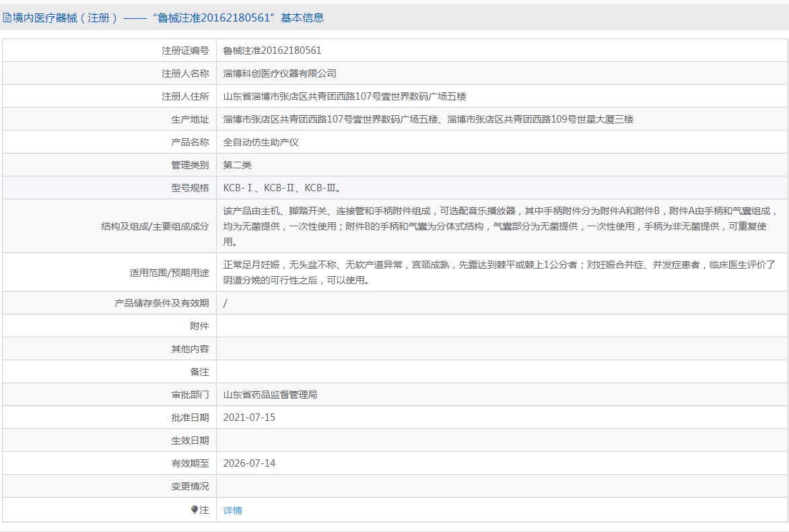This screenshot has width=789, height=532.
Task: Select the expiry date 2026-07-14
Action: click(249, 463)
